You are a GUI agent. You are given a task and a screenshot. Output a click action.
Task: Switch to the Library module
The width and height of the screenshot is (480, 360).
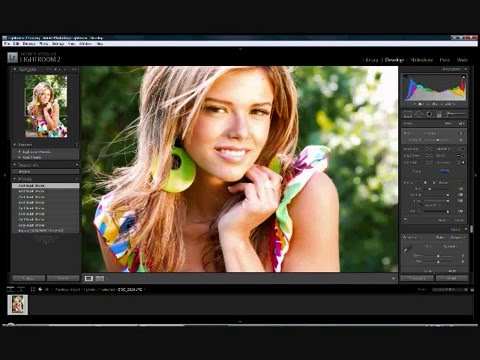tap(372, 60)
